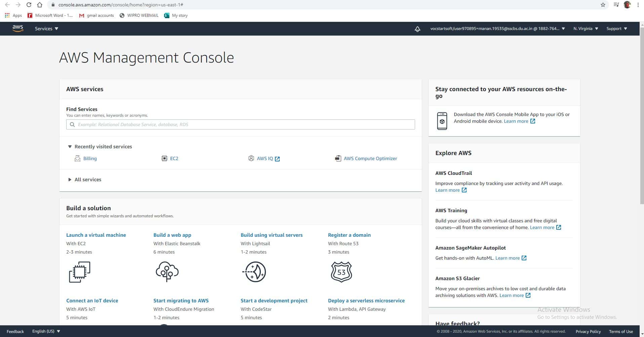Click the browser back arrow
The height and width of the screenshot is (337, 644).
[7, 5]
